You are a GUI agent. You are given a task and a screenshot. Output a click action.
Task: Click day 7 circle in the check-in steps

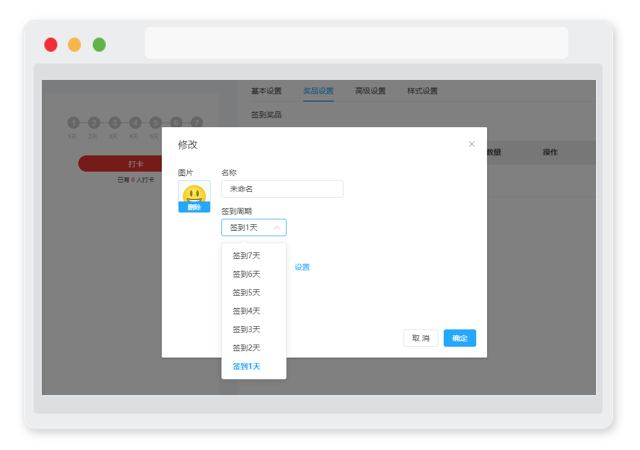(x=197, y=123)
